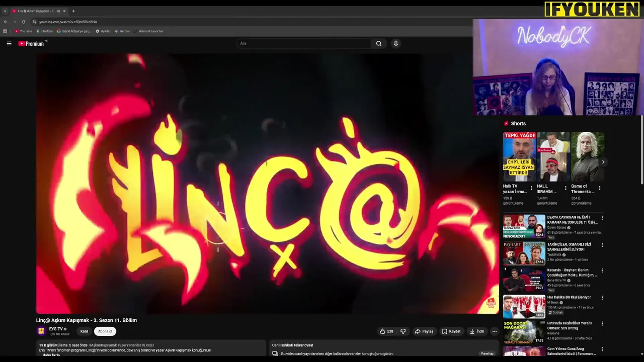
Task: Click channel watermark in video corner
Action: coord(491,303)
